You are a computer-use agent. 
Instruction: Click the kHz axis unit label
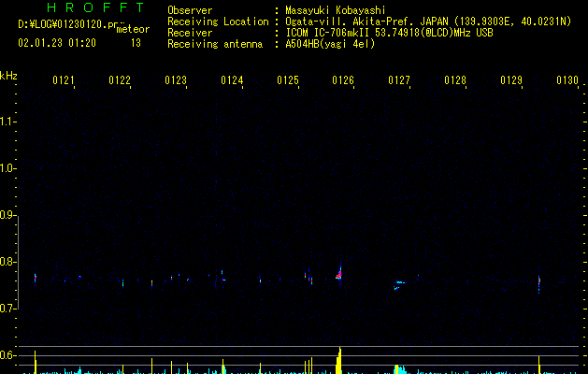pos(8,76)
